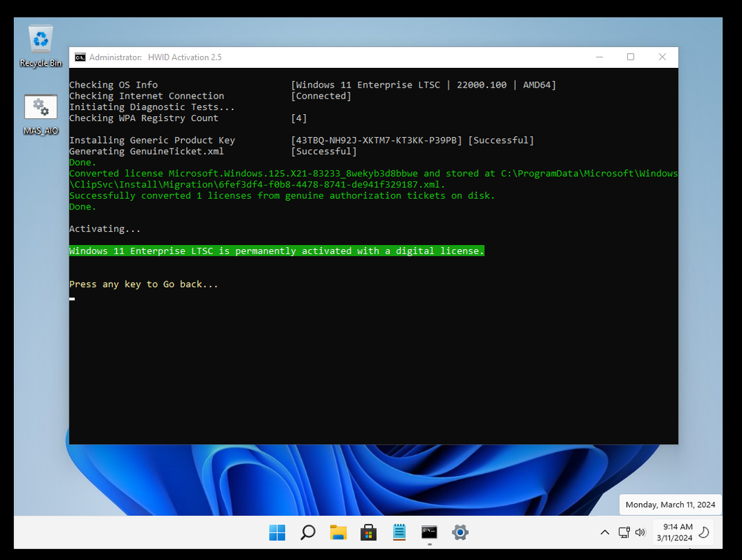Click the 'Monday, March 11, 2024' tooltip
This screenshot has height=560, width=742.
tap(670, 505)
